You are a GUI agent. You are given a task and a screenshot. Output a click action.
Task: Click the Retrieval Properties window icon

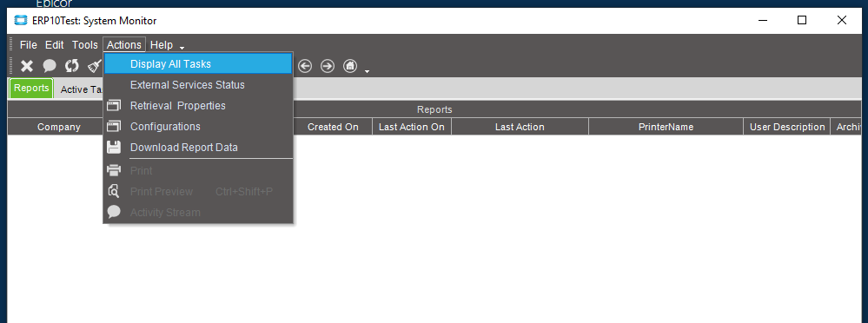114,106
